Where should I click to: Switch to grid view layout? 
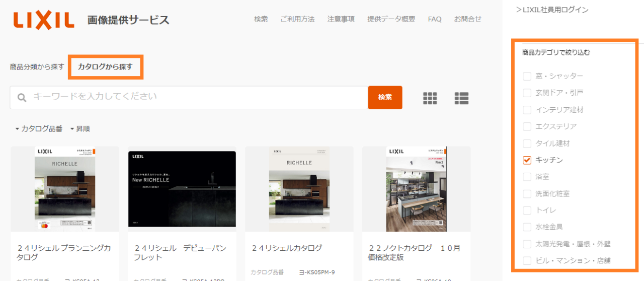pos(430,98)
